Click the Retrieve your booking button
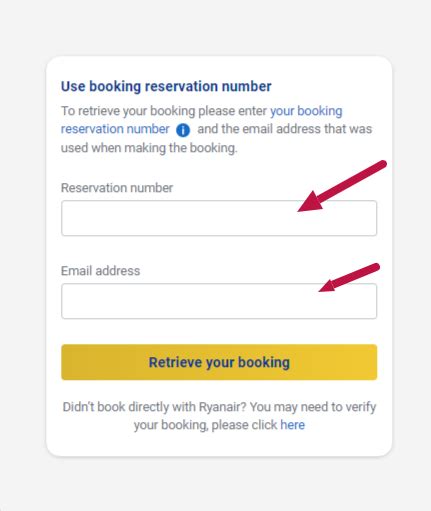 click(219, 362)
